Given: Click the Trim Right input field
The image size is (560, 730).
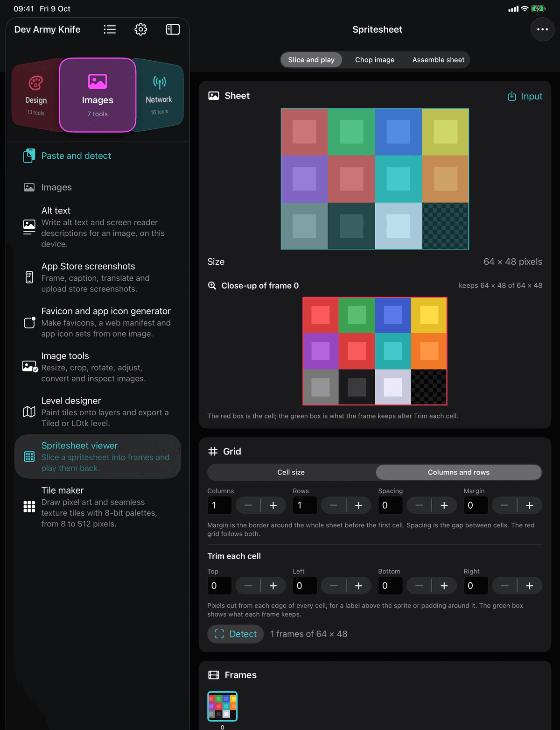Looking at the screenshot, I should coord(476,586).
